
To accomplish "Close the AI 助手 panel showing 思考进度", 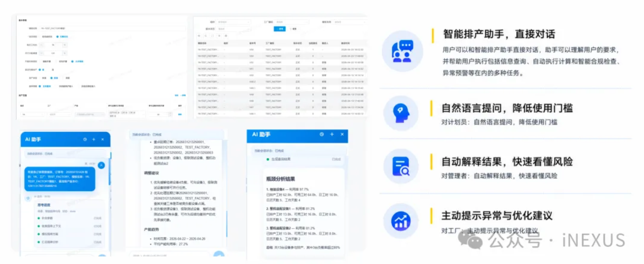I will (x=103, y=139).
